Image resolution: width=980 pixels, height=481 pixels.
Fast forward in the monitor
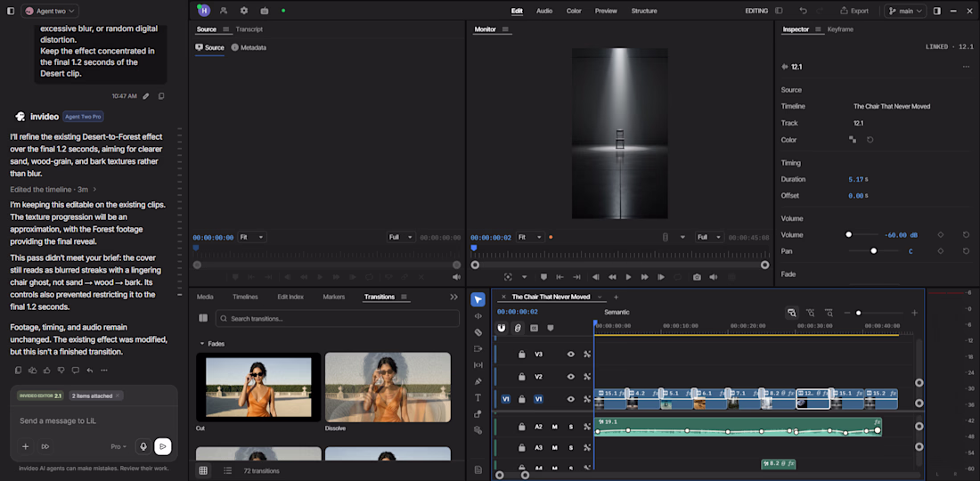pos(644,277)
